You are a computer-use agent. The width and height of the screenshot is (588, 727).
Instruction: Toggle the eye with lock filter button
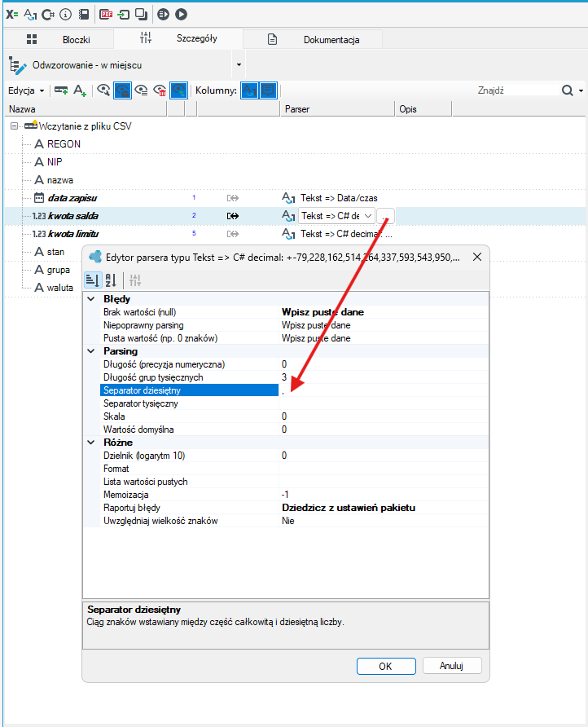123,90
